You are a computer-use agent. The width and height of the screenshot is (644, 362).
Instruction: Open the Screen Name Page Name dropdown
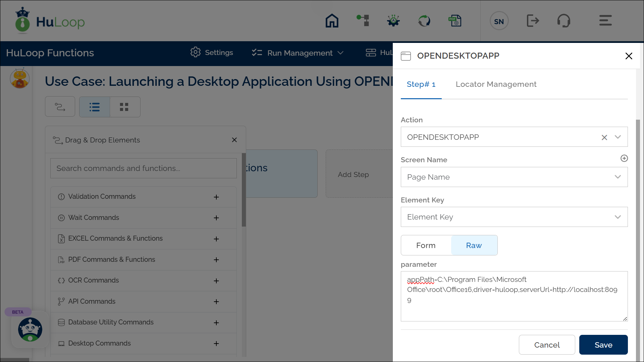[514, 177]
